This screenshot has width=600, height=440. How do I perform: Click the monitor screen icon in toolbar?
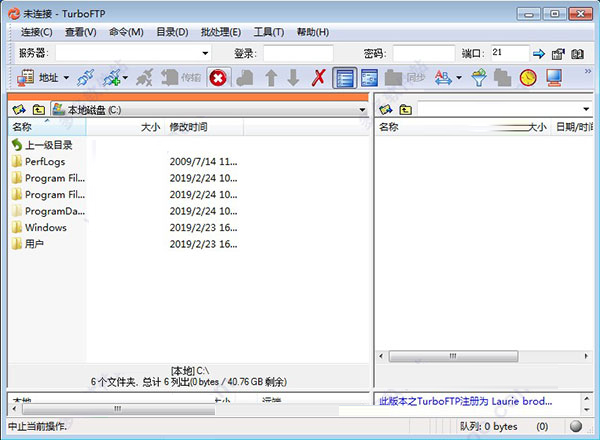click(554, 78)
